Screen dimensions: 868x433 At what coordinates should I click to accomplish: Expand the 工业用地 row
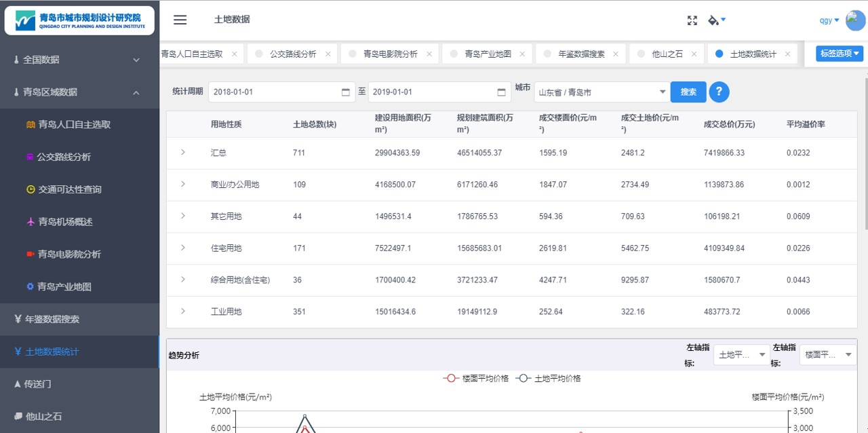pyautogui.click(x=183, y=311)
